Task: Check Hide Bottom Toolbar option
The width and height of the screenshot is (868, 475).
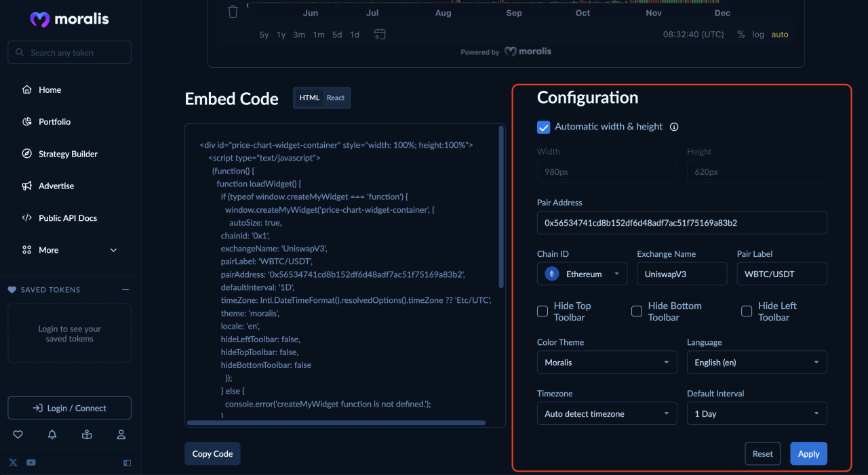Action: [x=636, y=310]
